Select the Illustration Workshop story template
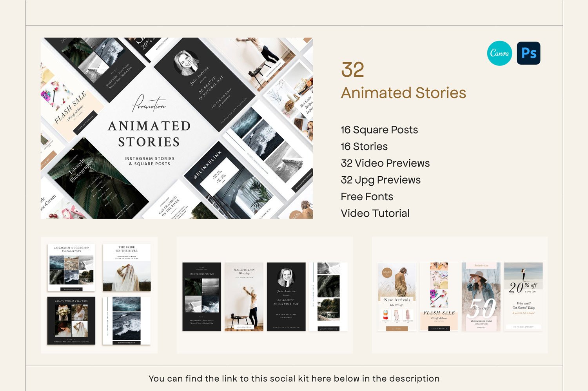Screen dimensions: 588x391 244,297
